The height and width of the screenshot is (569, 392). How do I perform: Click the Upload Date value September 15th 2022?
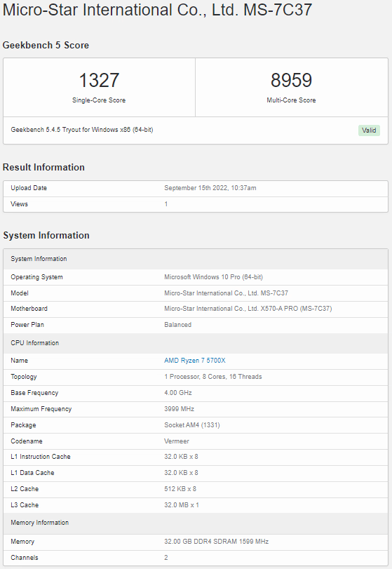click(x=210, y=188)
